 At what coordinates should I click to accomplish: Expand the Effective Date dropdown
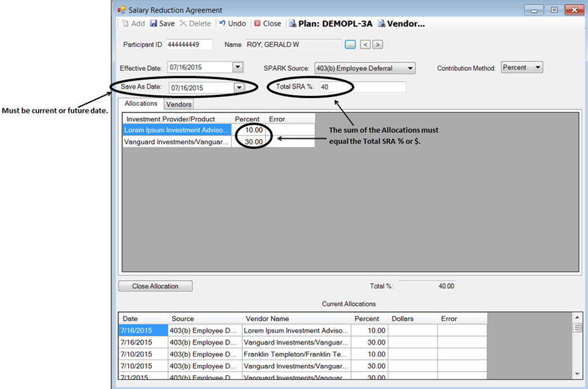[237, 67]
